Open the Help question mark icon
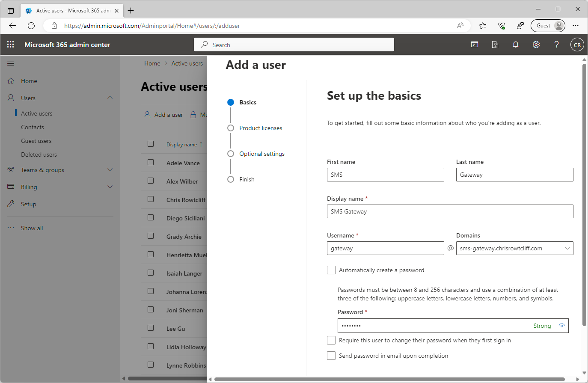The width and height of the screenshot is (588, 383). [x=556, y=45]
